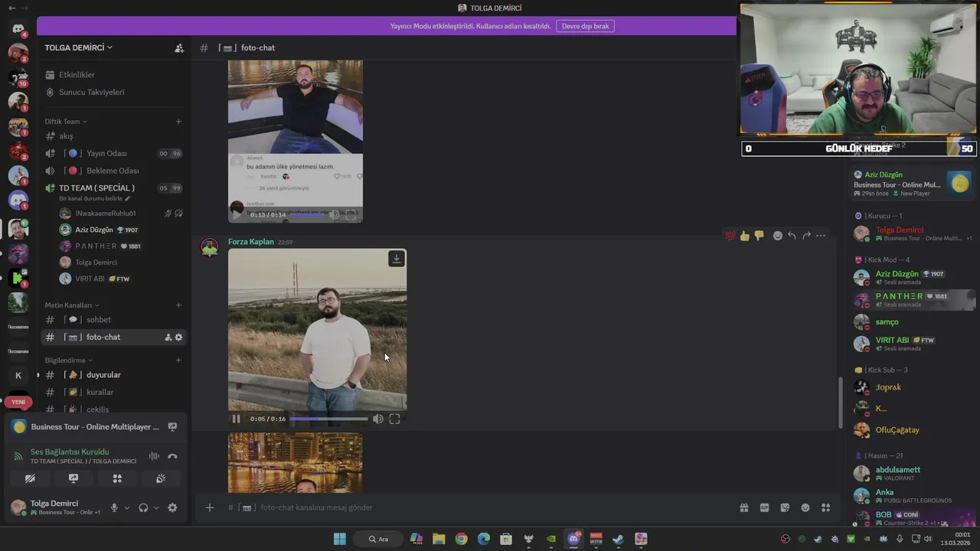This screenshot has height=551, width=980.
Task: Share your screen from voice panel
Action: [73, 478]
